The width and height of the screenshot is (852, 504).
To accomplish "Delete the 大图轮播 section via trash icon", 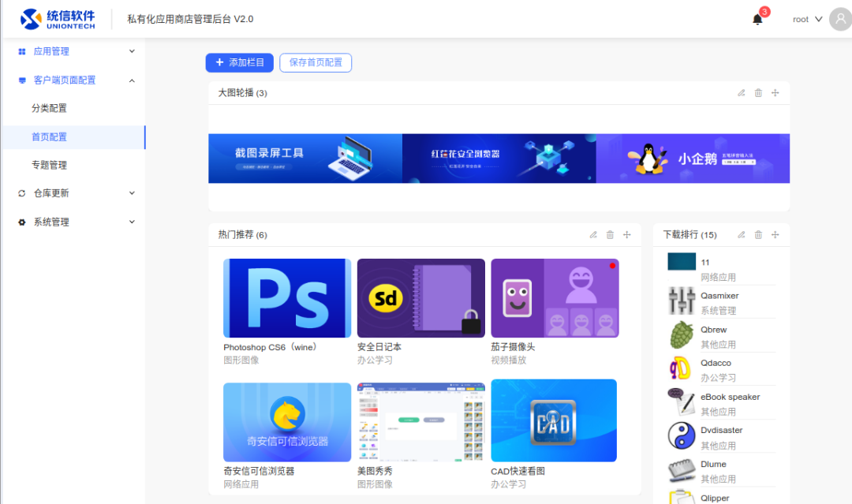I will click(758, 93).
